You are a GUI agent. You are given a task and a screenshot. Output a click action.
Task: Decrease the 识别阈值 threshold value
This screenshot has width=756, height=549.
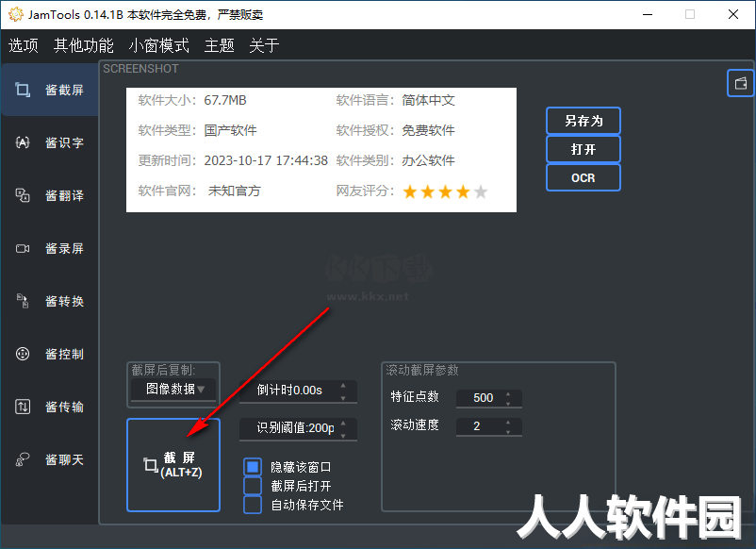click(343, 435)
